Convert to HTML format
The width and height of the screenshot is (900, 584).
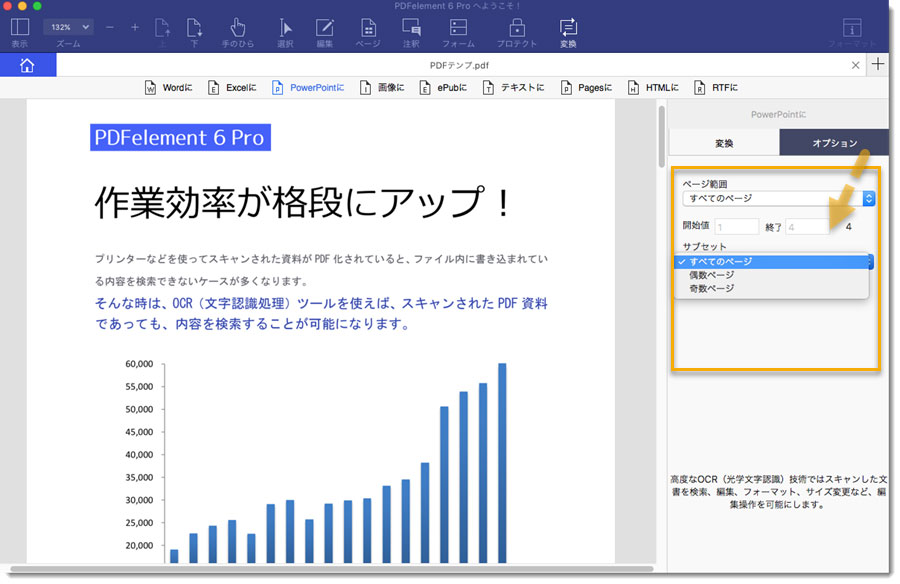click(x=653, y=87)
